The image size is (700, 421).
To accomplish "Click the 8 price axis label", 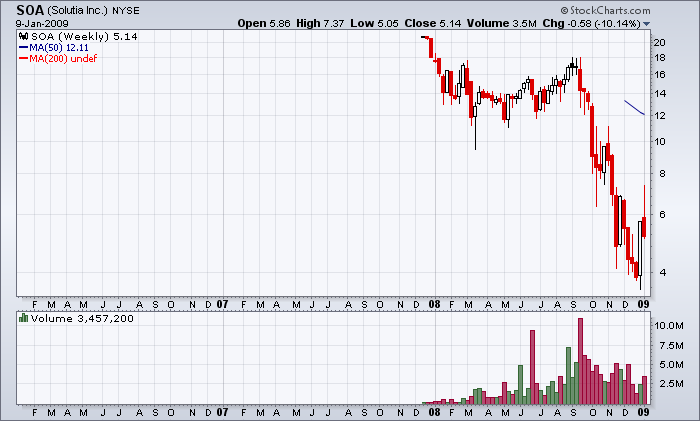I will pos(662,173).
